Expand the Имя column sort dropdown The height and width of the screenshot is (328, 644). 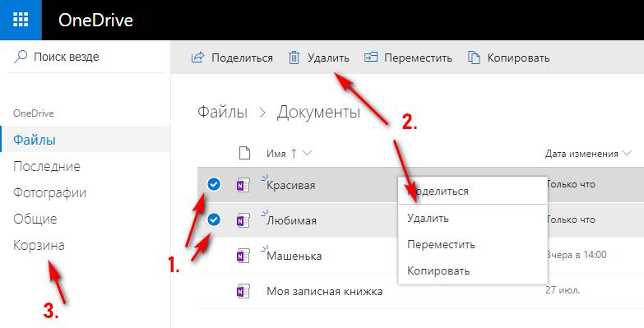[307, 154]
